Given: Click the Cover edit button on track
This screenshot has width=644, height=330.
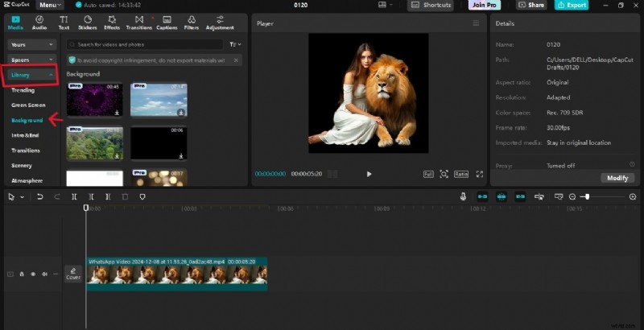Looking at the screenshot, I should (x=73, y=274).
